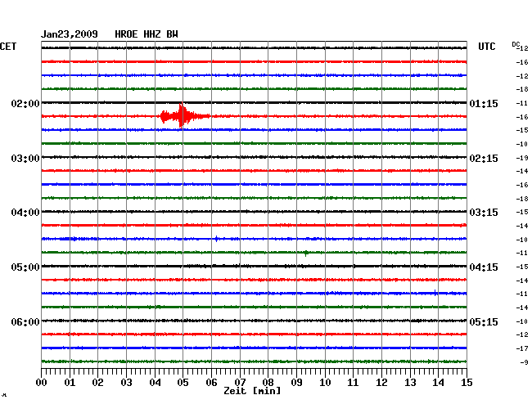Select the 02:00 CET time label
Viewport: 532px width, 404px height.
(25, 103)
